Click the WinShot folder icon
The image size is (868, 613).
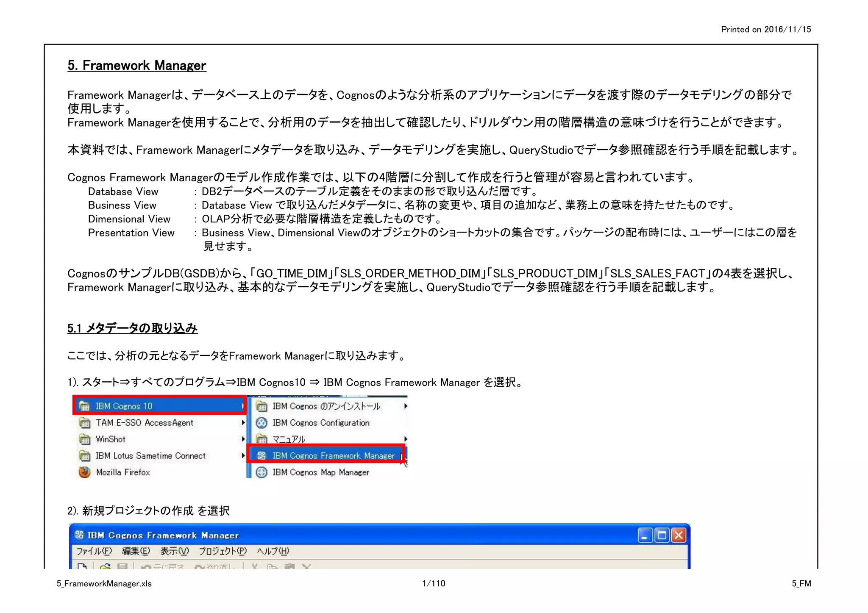pyautogui.click(x=85, y=439)
